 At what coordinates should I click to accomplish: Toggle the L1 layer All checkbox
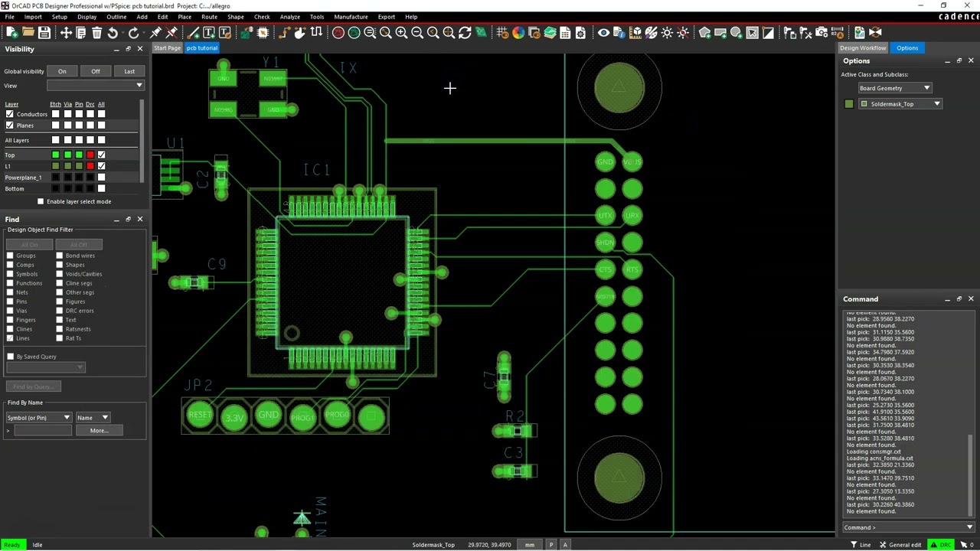101,166
